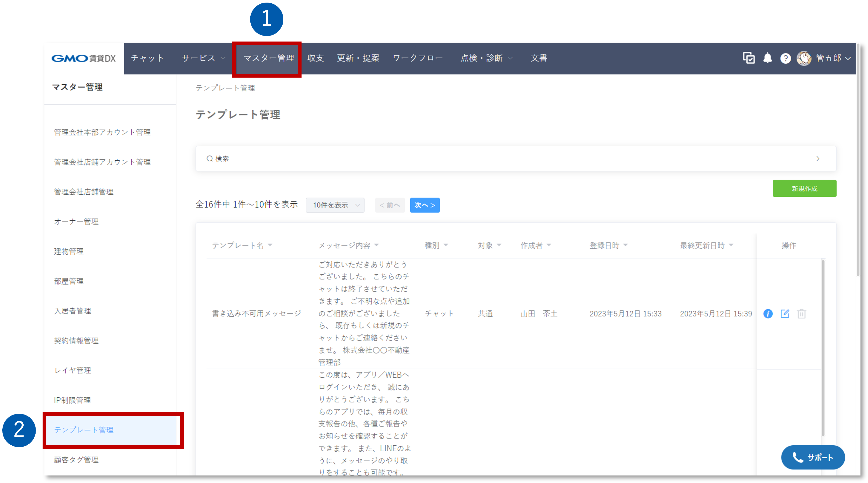Go to next page with 次へ button

click(x=425, y=205)
